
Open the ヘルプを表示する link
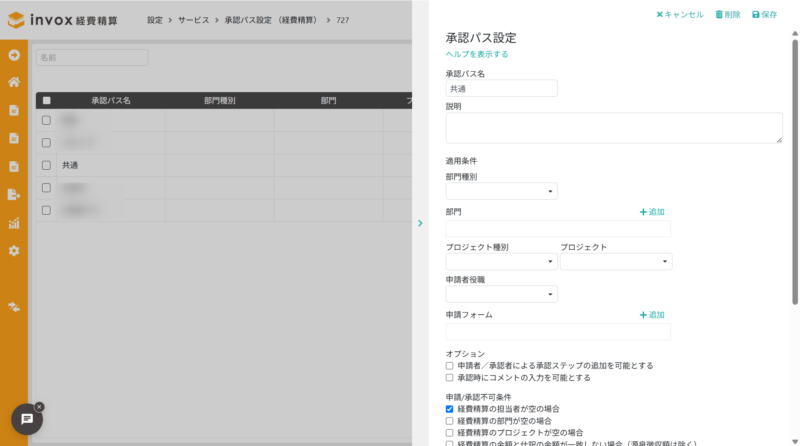coord(477,54)
